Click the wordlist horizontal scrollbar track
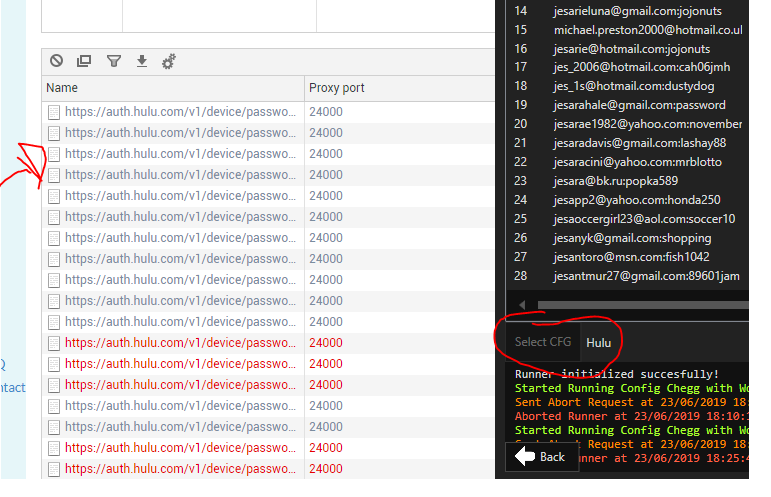The image size is (771, 497). 643,305
